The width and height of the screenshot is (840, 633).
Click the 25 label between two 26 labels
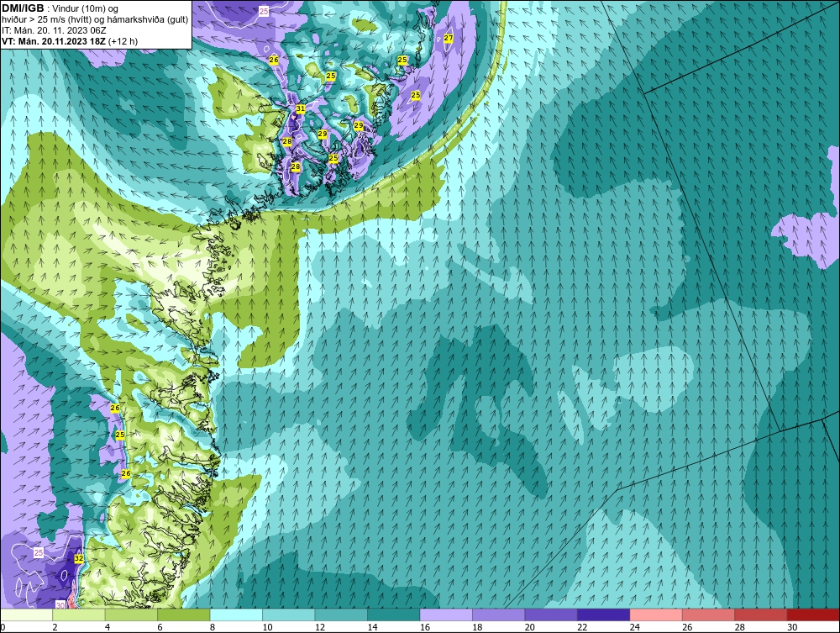point(120,435)
